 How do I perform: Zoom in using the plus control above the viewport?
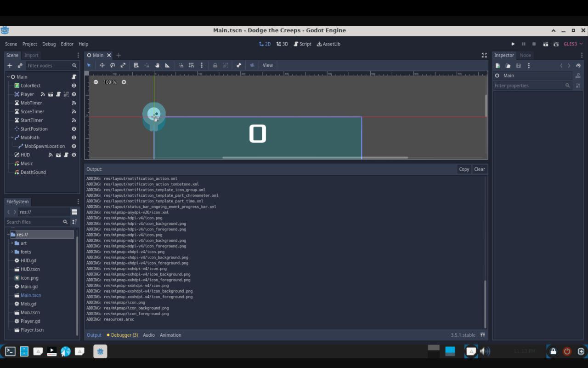[x=124, y=82]
